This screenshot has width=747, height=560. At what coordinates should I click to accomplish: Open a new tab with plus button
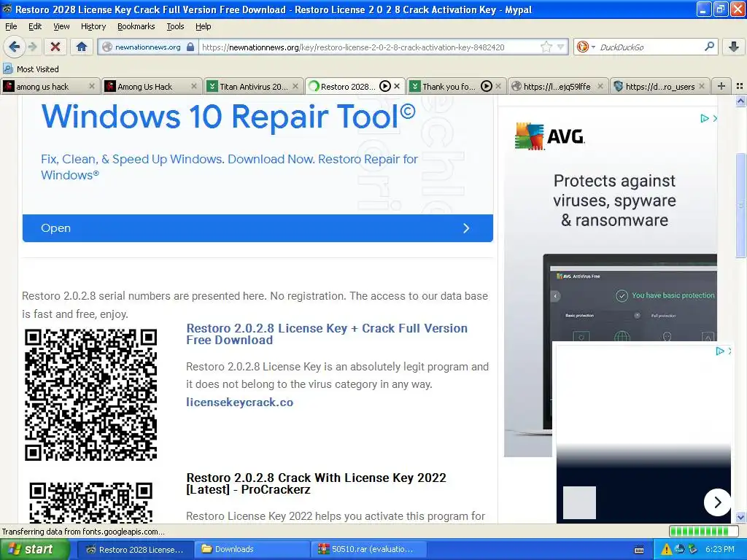click(721, 86)
